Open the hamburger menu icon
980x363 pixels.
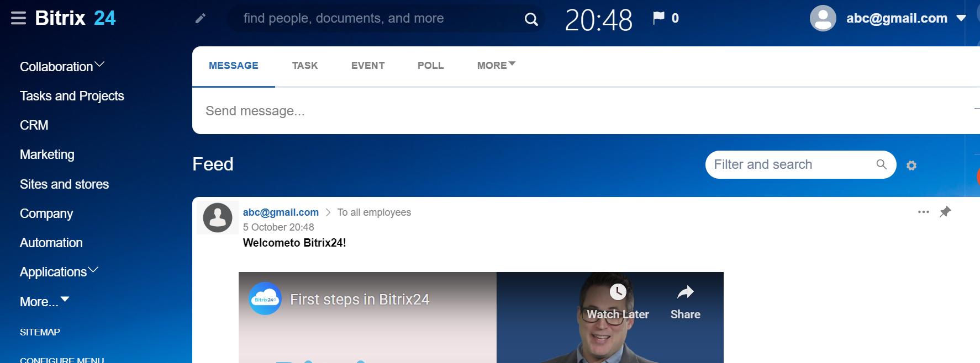pos(18,18)
